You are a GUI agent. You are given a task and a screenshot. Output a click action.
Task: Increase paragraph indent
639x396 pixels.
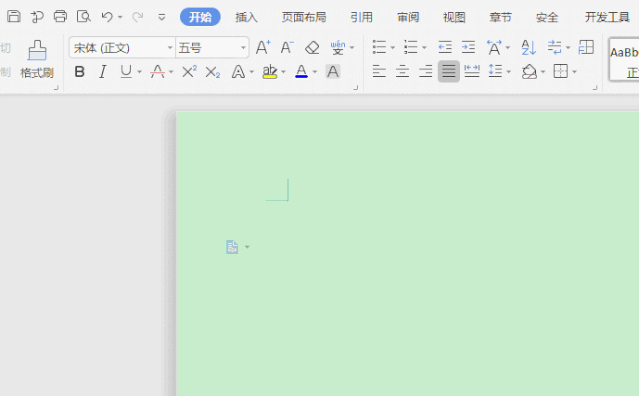tap(468, 47)
